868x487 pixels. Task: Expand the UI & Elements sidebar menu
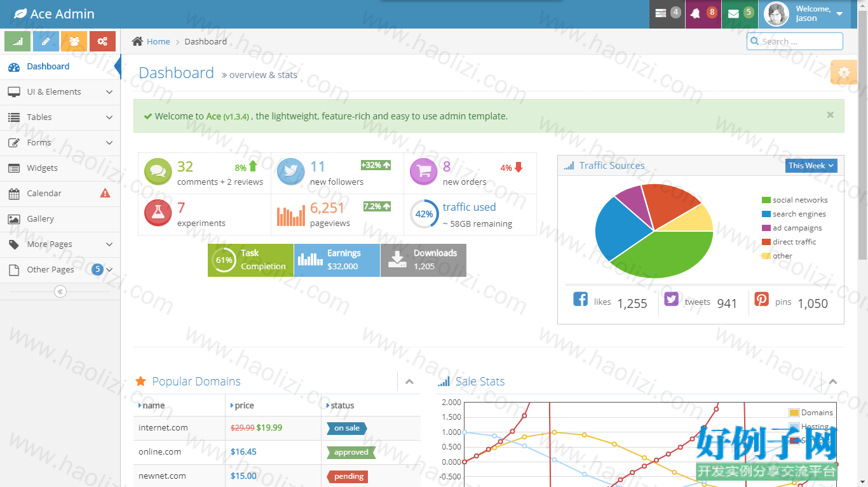60,92
